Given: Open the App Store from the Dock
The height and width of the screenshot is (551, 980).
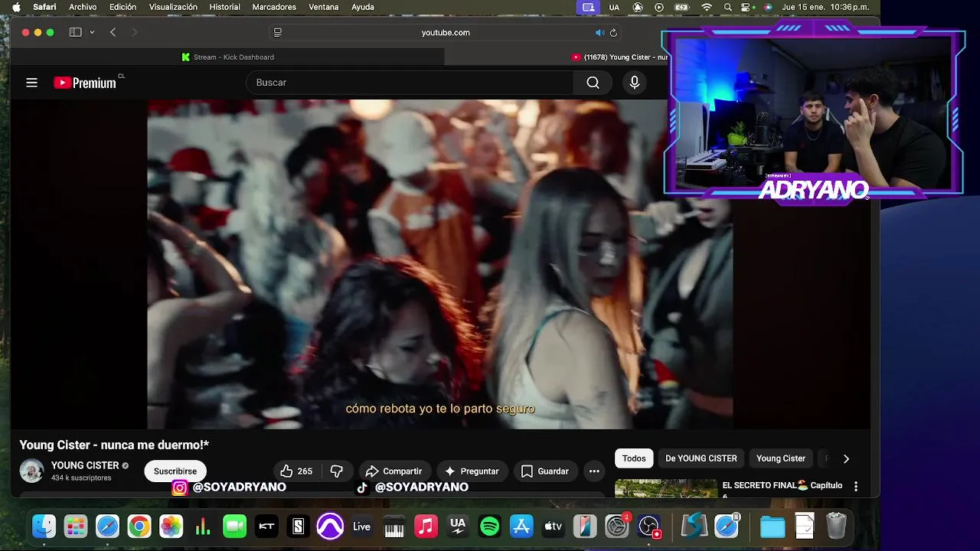Looking at the screenshot, I should [x=521, y=527].
